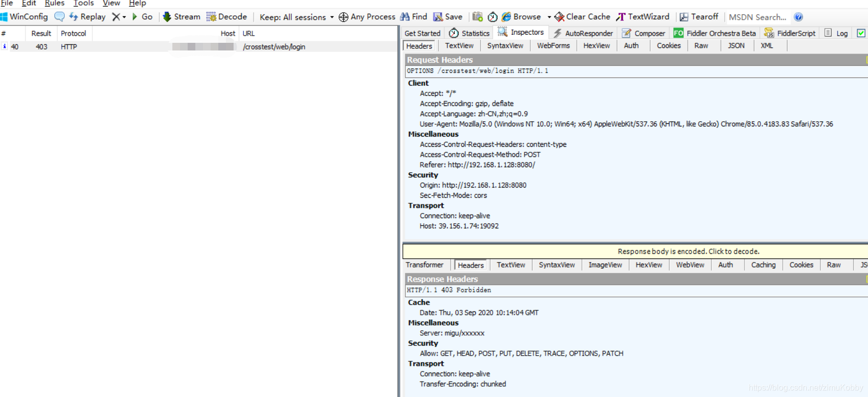The width and height of the screenshot is (868, 397).
Task: Open the AutoResponder tab
Action: click(583, 33)
